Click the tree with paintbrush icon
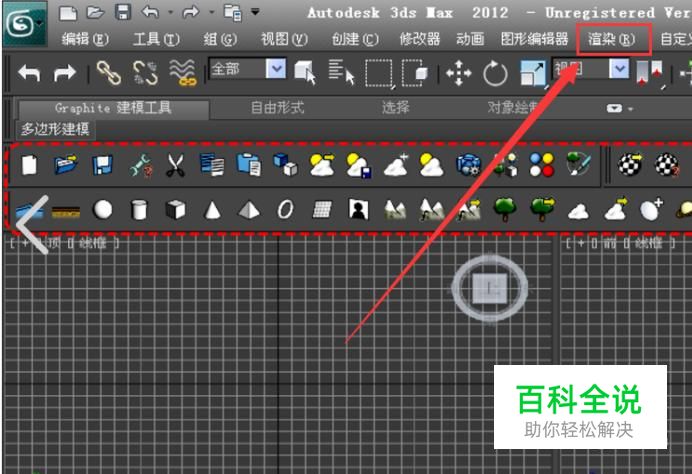 [578, 164]
